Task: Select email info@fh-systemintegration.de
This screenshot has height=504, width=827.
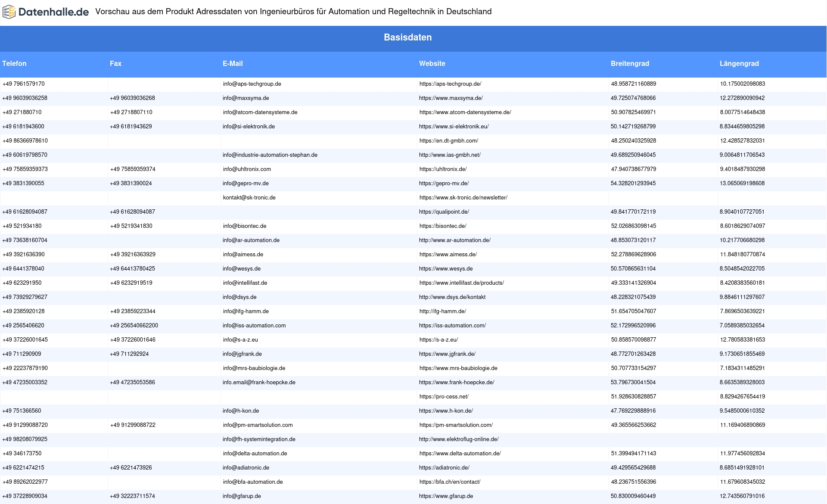Action: tap(259, 439)
